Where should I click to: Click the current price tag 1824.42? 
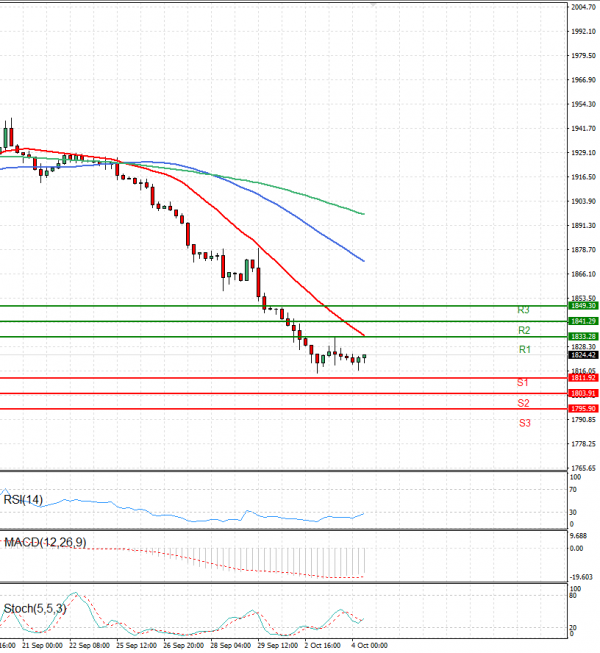(583, 355)
